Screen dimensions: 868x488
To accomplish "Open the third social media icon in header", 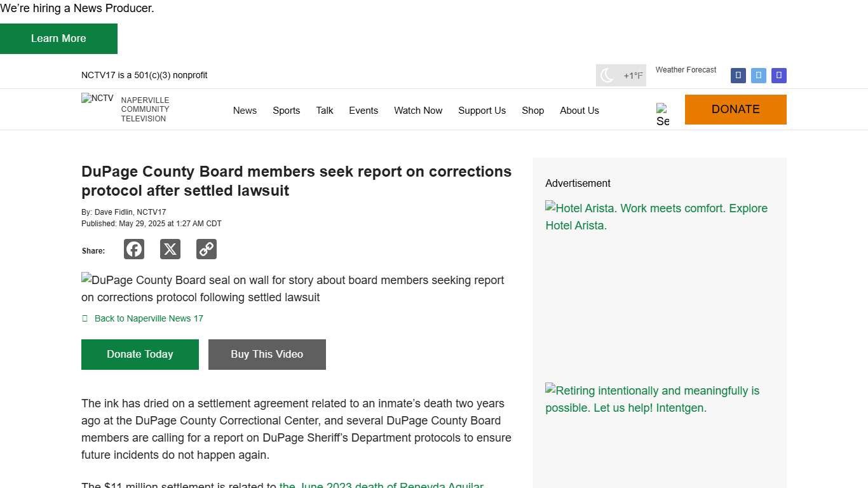I will (x=778, y=75).
